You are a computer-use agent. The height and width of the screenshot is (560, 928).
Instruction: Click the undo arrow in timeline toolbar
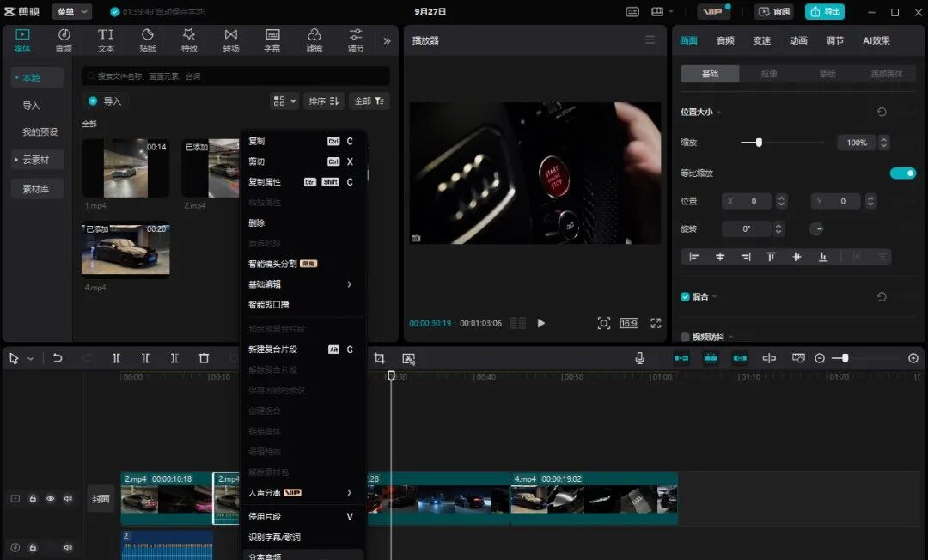tap(58, 358)
